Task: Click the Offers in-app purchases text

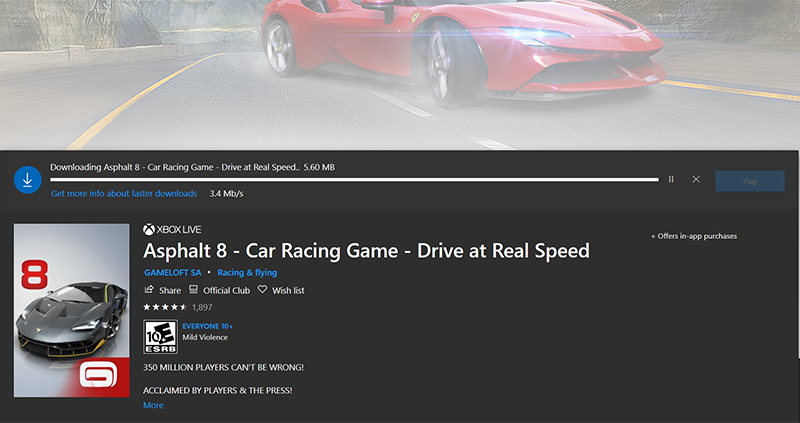Action: pos(694,236)
